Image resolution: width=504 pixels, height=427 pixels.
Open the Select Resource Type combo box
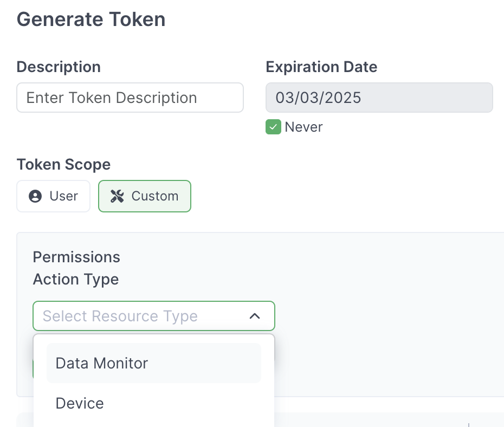click(x=154, y=316)
